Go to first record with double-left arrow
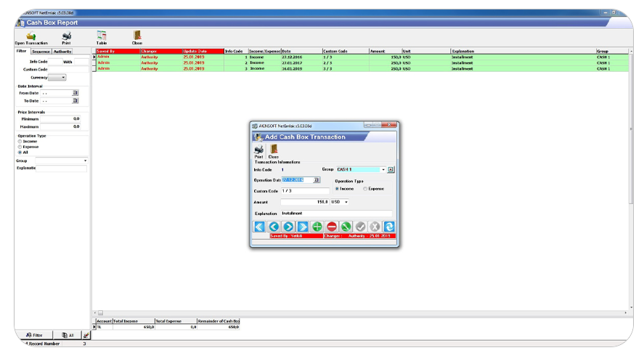This screenshot has width=644, height=353. pos(259,227)
